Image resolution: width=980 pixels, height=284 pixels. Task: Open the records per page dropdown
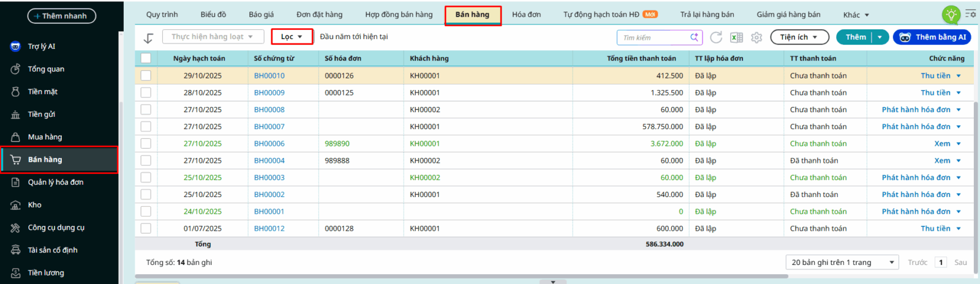842,263
